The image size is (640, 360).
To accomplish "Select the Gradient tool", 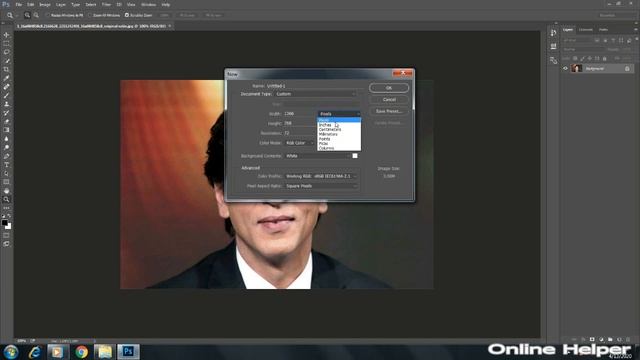I will tap(6, 130).
